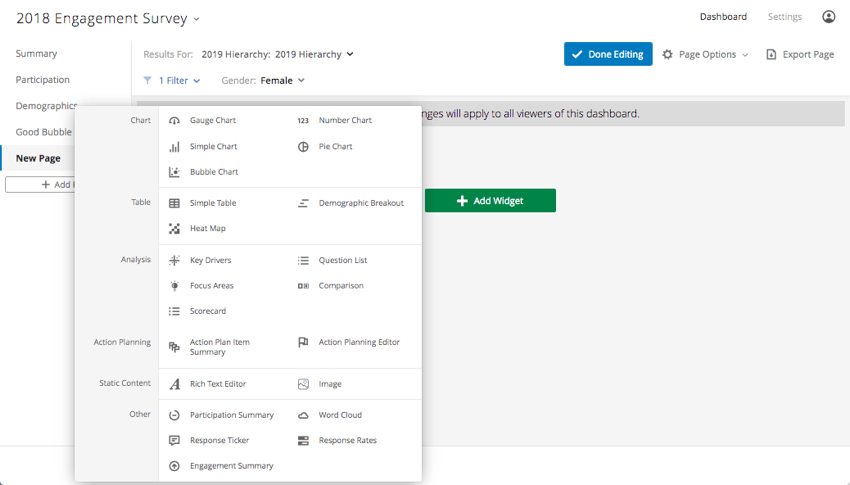Screen dimensions: 850x485
Task: Open the Settings tab
Action: click(x=784, y=17)
